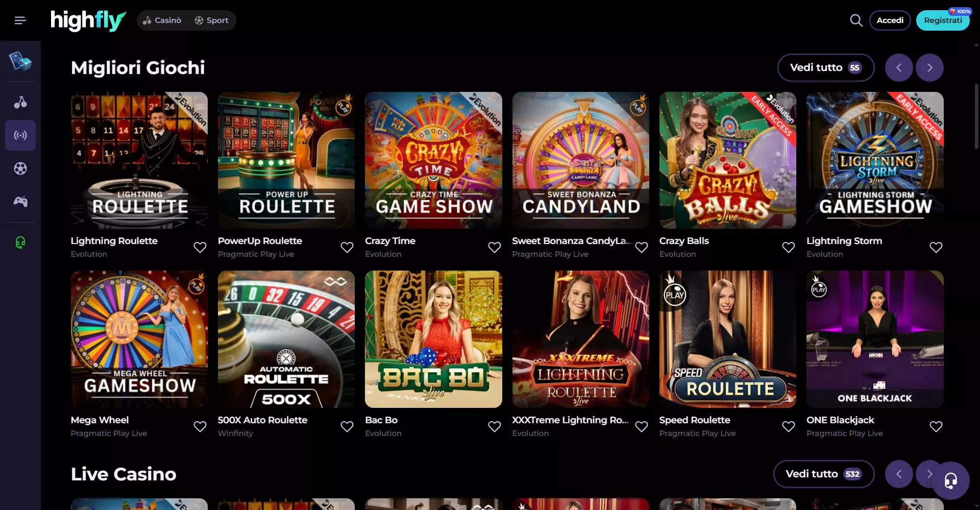Viewport: 980px width, 510px height.
Task: Open the floating live chat headset button
Action: (950, 480)
